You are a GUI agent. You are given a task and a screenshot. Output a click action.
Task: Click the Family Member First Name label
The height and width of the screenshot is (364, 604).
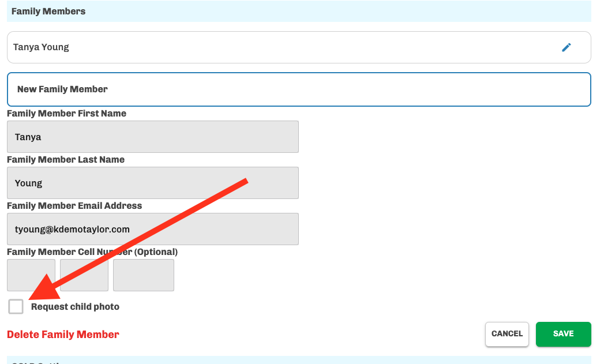[x=67, y=113]
